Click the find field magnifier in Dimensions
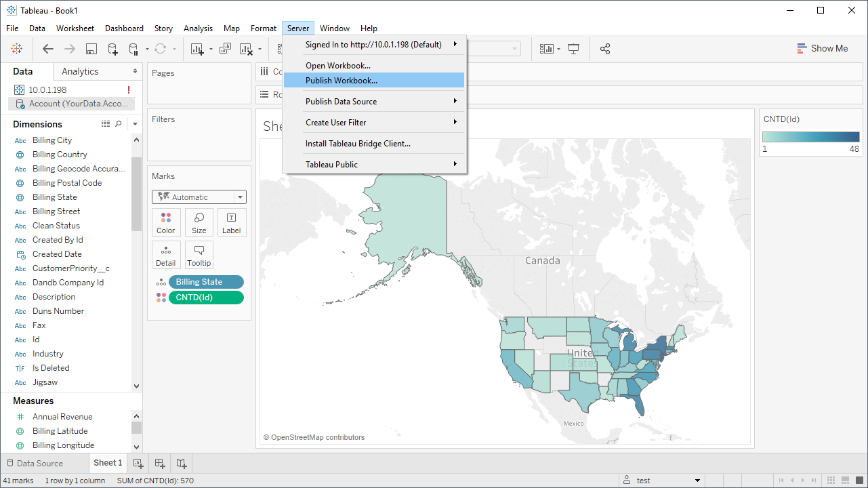The width and height of the screenshot is (868, 488). (119, 124)
